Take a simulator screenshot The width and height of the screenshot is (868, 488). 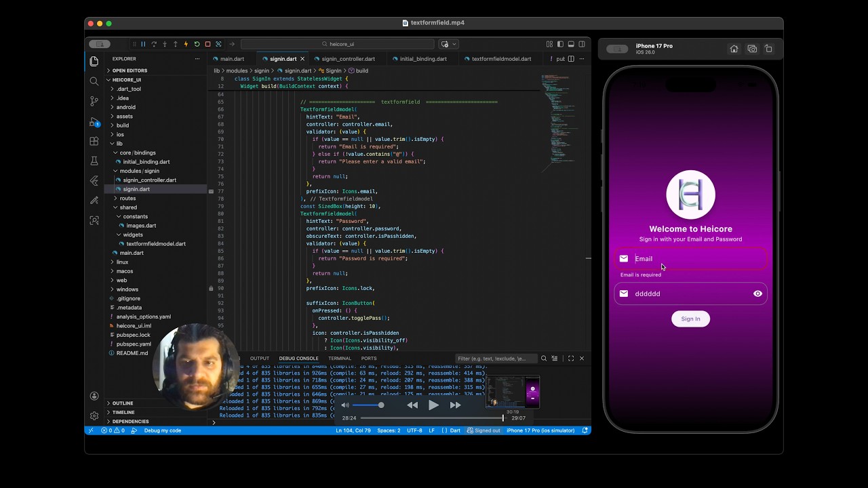pos(752,49)
